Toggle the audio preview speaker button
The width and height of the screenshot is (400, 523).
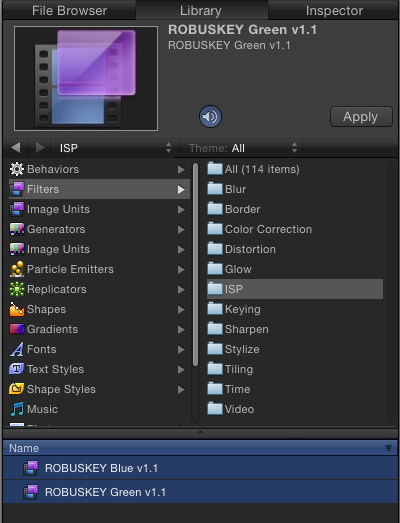tap(210, 116)
